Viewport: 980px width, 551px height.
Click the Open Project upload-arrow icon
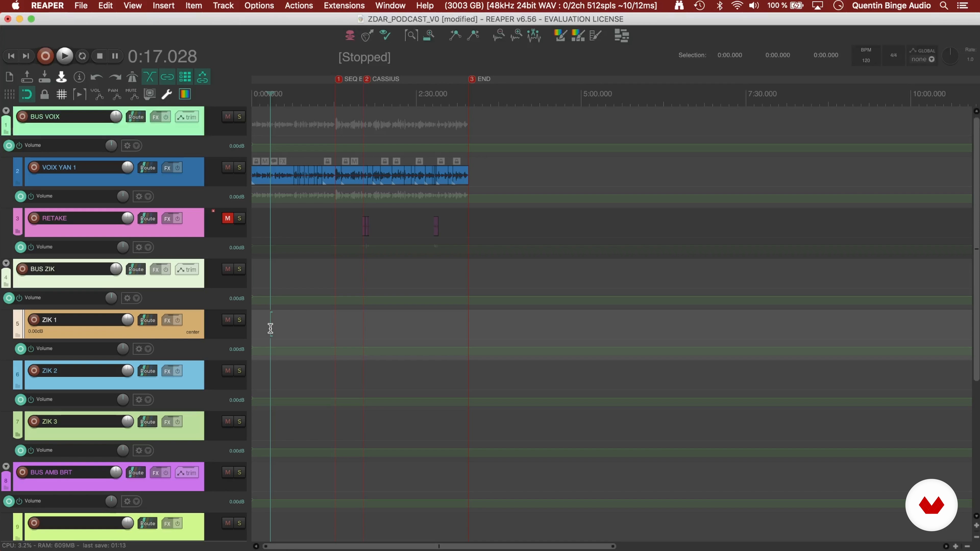(27, 77)
